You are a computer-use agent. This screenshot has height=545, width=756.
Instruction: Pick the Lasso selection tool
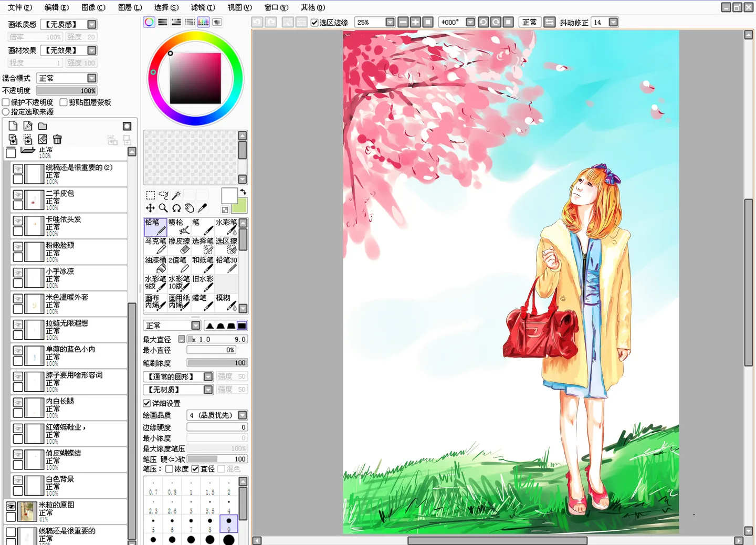click(x=163, y=195)
